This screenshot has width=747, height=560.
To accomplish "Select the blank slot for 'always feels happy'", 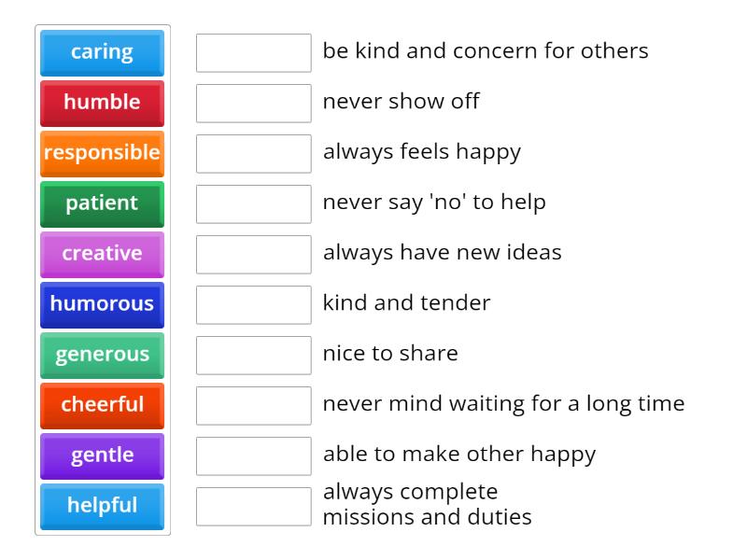I will click(x=254, y=154).
